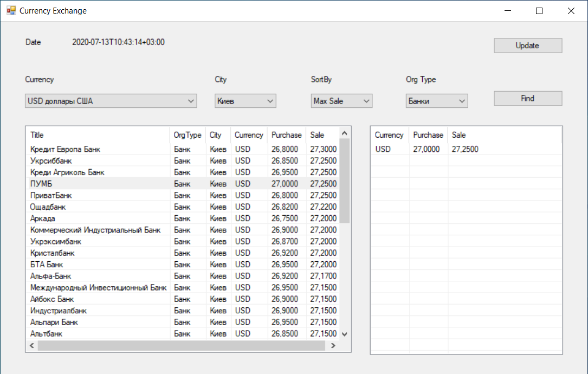Click Ощадбанк sale rate 27,2200
The image size is (588, 374).
coord(323,207)
